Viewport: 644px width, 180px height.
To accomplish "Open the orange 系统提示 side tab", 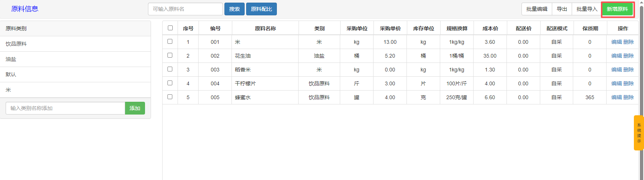I will coord(638,133).
